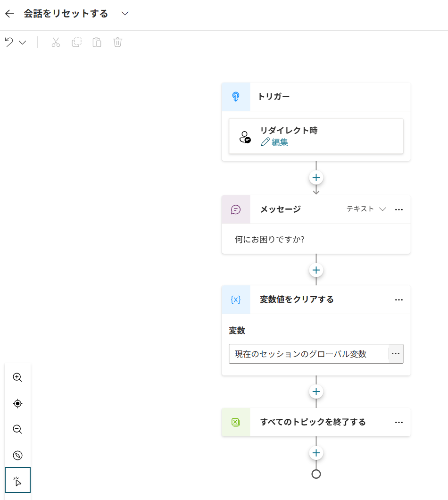Add node below 変数値をクリアする card
The width and height of the screenshot is (448, 500).
[316, 392]
